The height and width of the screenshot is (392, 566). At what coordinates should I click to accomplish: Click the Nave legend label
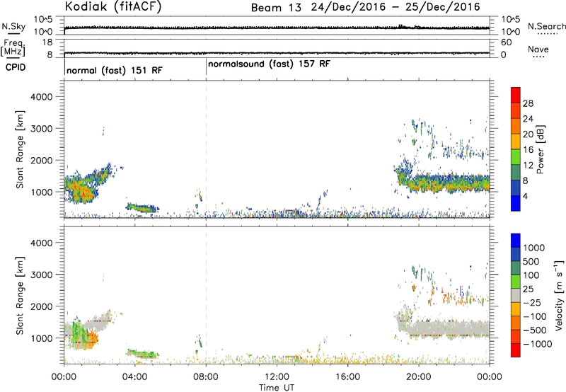coord(538,50)
